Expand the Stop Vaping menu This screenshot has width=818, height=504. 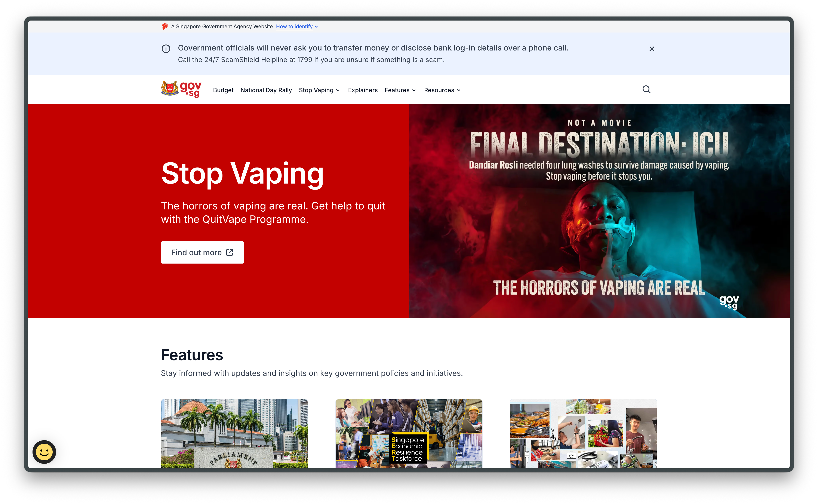coord(319,90)
